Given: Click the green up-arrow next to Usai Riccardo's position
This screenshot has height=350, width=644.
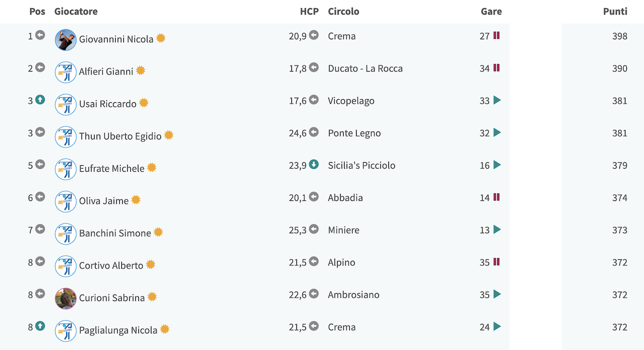Looking at the screenshot, I should [x=40, y=100].
